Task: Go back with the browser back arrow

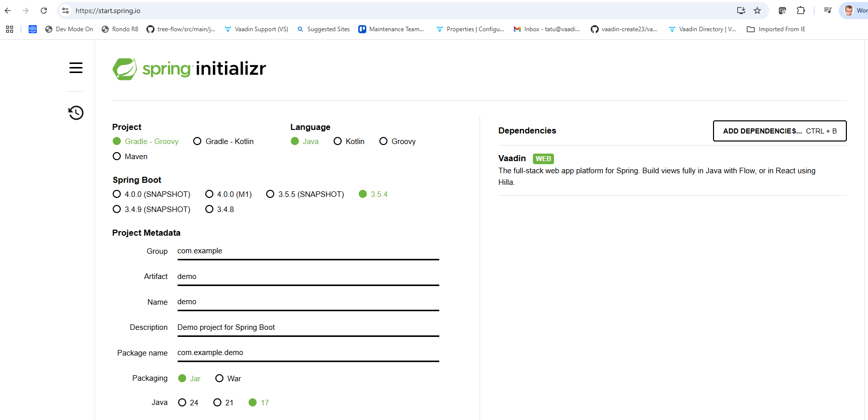Action: (8, 11)
